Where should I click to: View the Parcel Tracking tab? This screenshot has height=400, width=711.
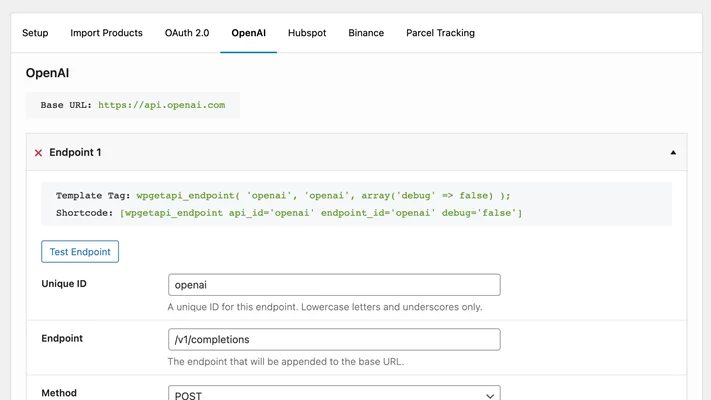click(x=440, y=33)
